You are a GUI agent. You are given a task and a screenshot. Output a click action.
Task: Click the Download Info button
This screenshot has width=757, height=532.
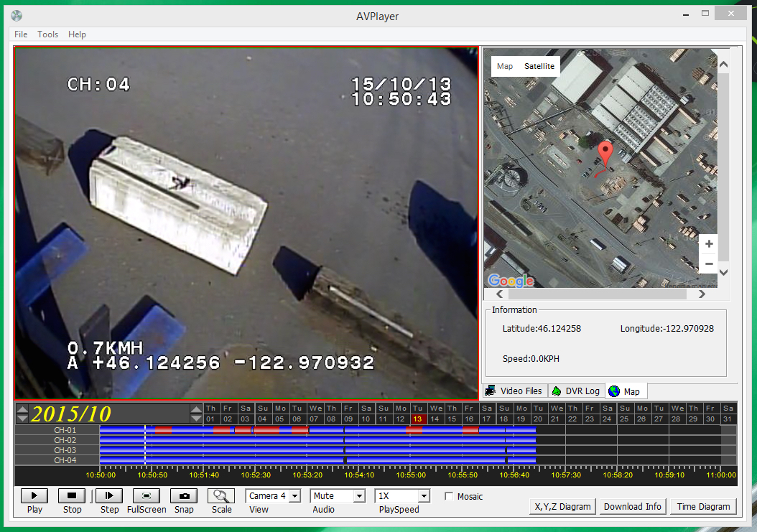tap(632, 506)
